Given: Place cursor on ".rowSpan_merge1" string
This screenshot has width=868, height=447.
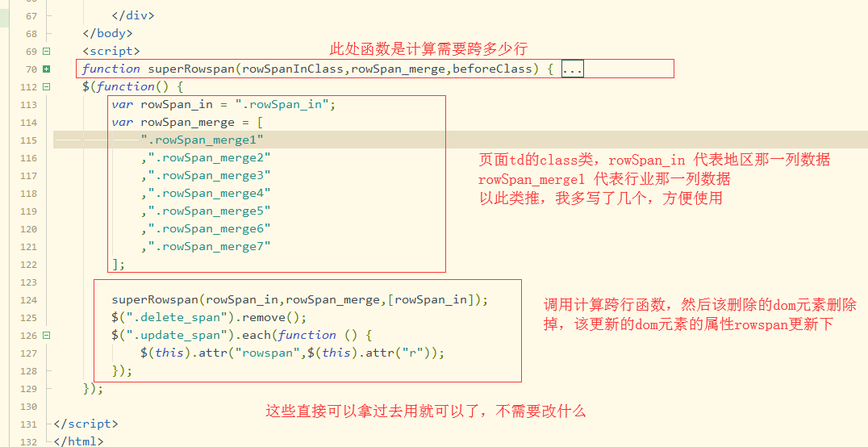Looking at the screenshot, I should pos(202,140).
